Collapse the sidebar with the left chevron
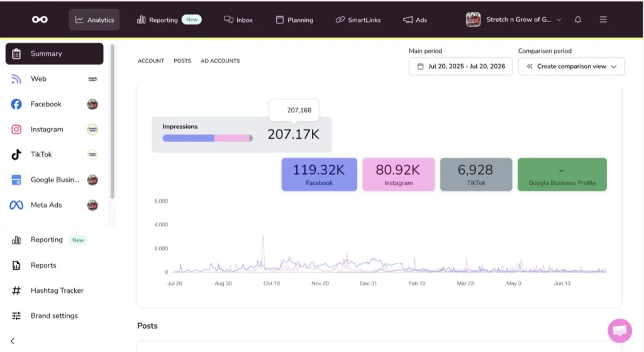Viewport: 644px width, 352px height. click(x=13, y=341)
